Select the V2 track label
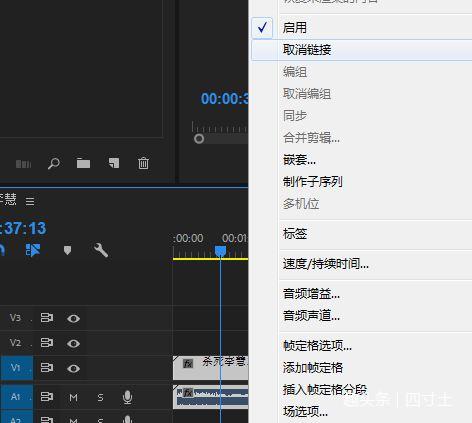The image size is (472, 423). coord(15,343)
